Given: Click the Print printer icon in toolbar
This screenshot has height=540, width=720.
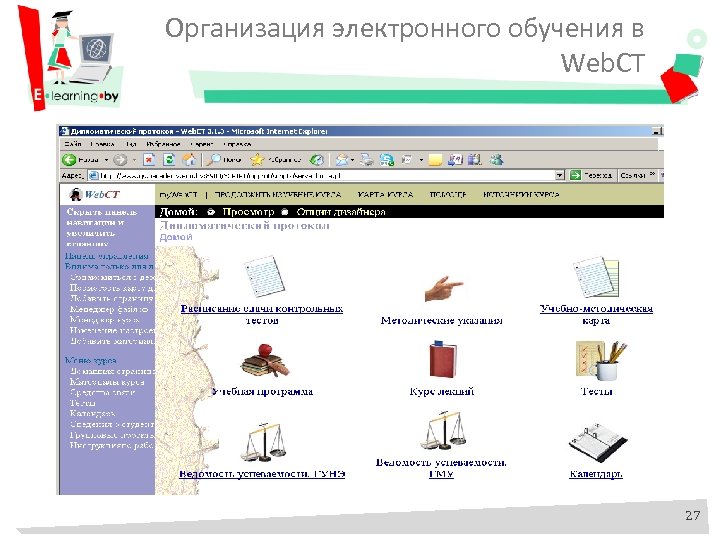Looking at the screenshot, I should (x=366, y=159).
